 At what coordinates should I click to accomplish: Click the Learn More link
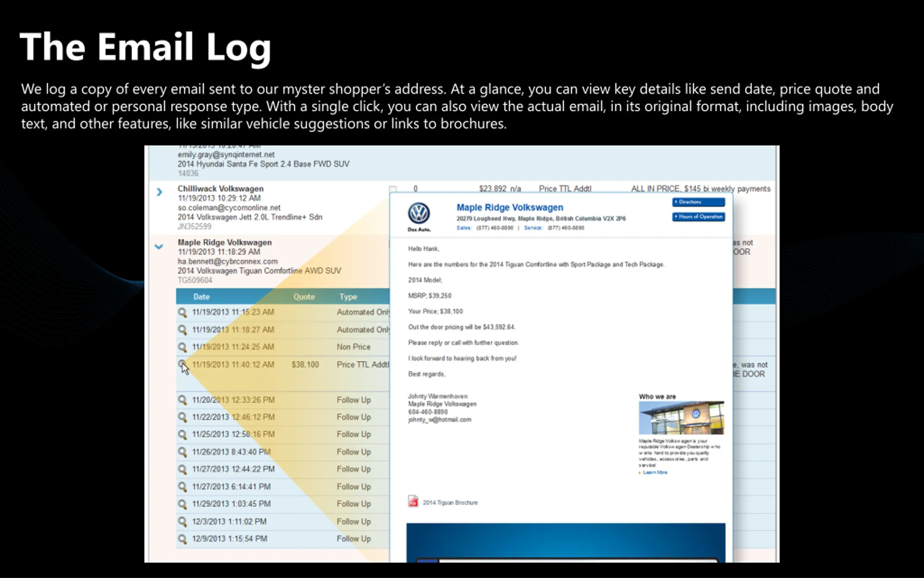(655, 473)
